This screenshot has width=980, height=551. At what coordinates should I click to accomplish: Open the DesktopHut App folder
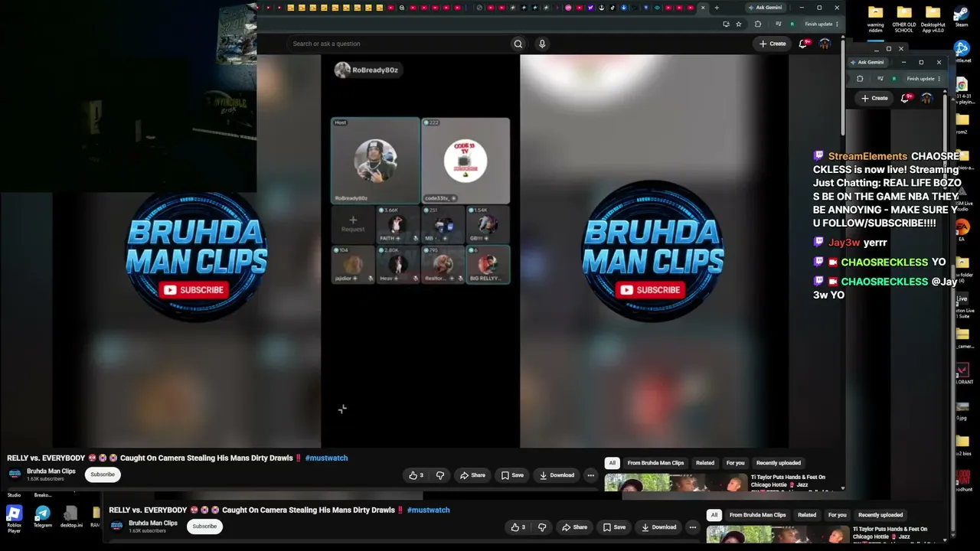tap(933, 18)
